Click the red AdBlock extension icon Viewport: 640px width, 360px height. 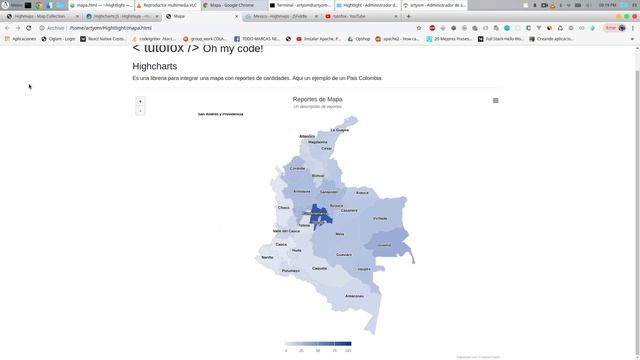(432, 28)
